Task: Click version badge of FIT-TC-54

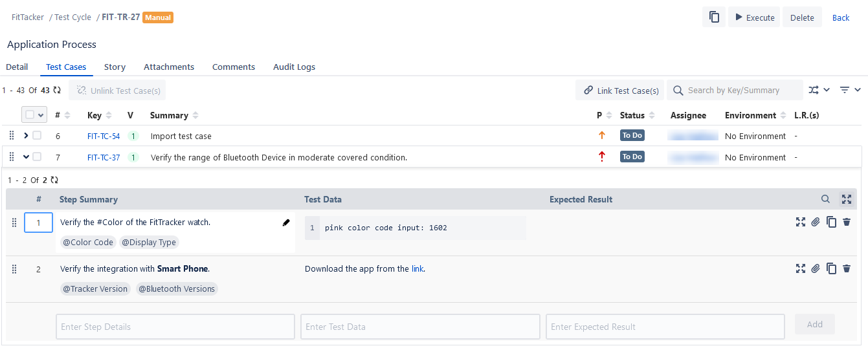Action: [x=133, y=136]
